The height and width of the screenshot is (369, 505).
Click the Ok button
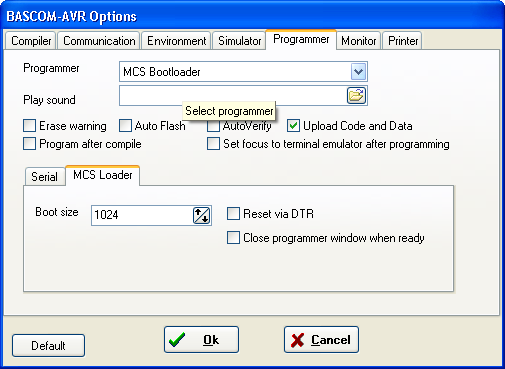201,340
